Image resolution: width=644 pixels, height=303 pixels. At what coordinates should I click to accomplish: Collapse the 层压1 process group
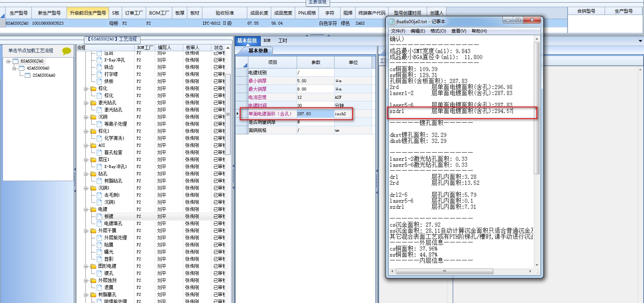click(x=86, y=160)
